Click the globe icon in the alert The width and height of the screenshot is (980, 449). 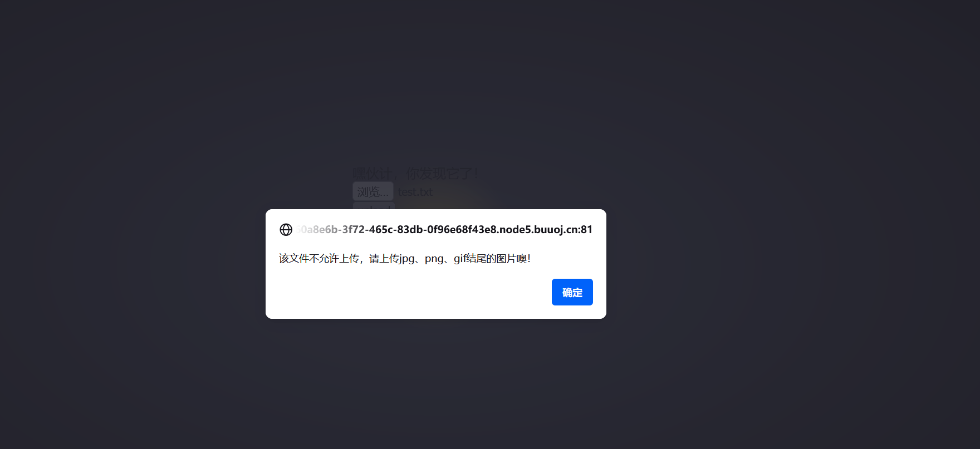click(286, 230)
